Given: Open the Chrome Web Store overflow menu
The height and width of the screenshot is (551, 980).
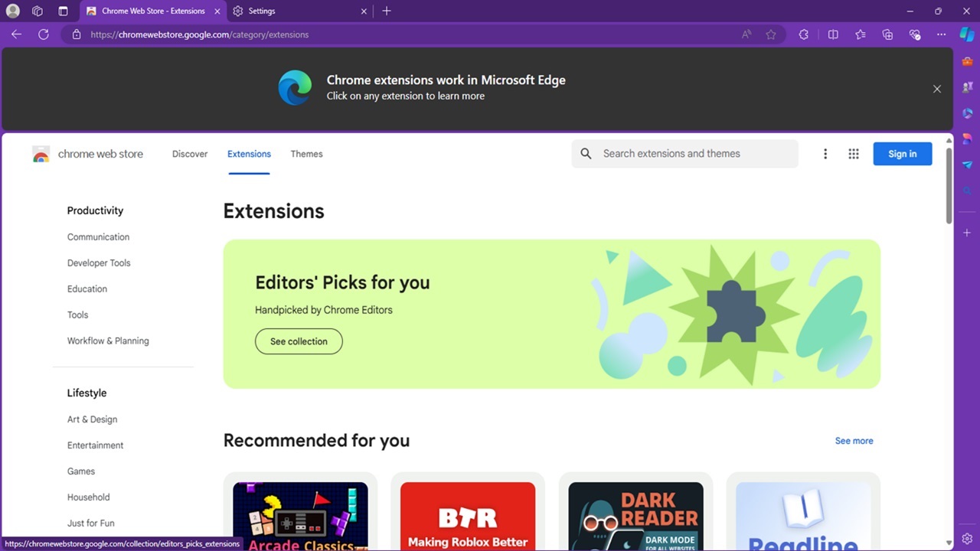Looking at the screenshot, I should 825,153.
